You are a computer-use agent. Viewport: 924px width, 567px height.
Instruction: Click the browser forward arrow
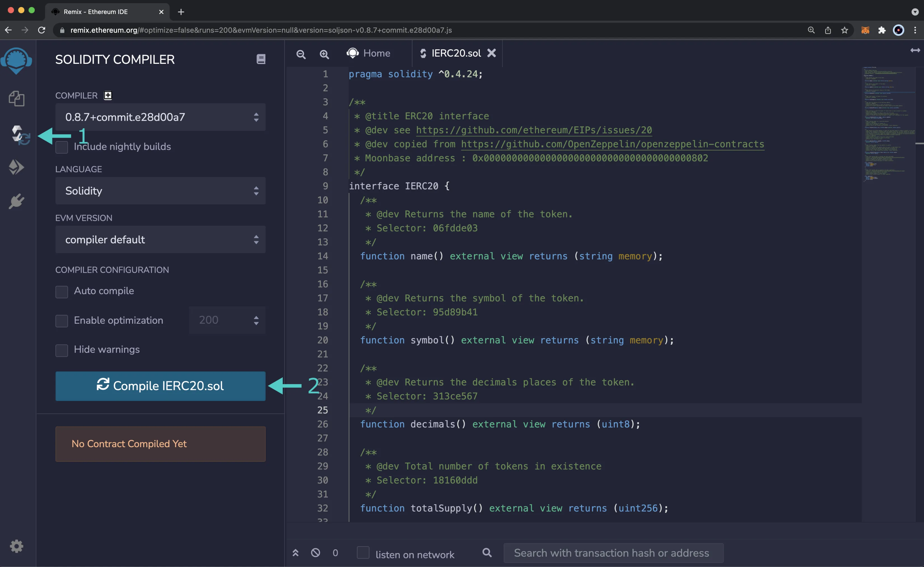pyautogui.click(x=25, y=30)
